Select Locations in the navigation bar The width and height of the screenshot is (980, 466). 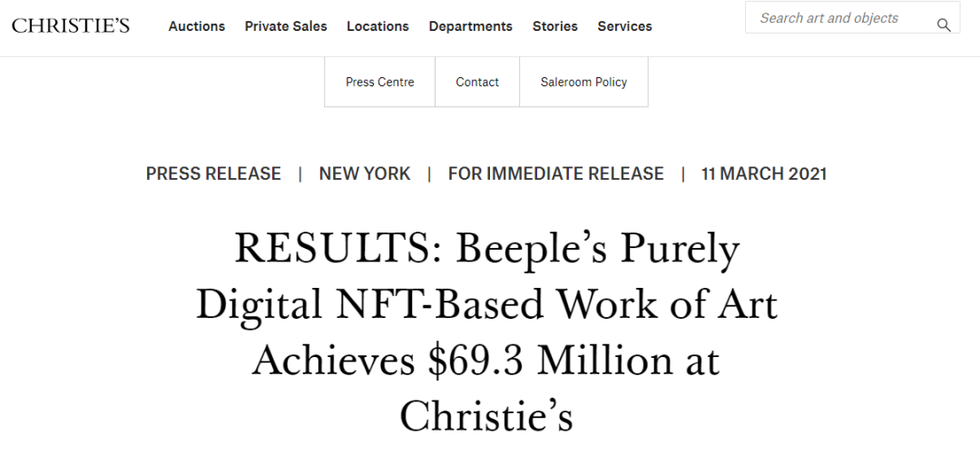377,26
